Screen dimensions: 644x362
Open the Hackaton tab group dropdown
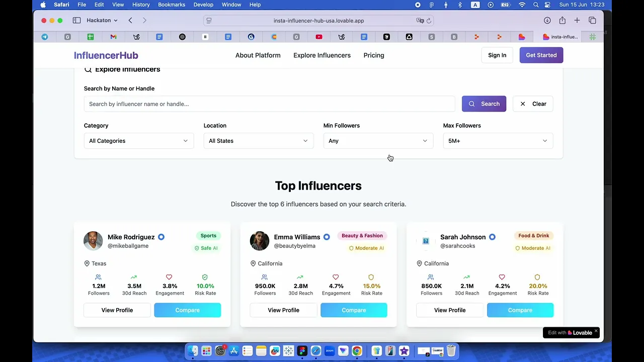click(x=102, y=21)
